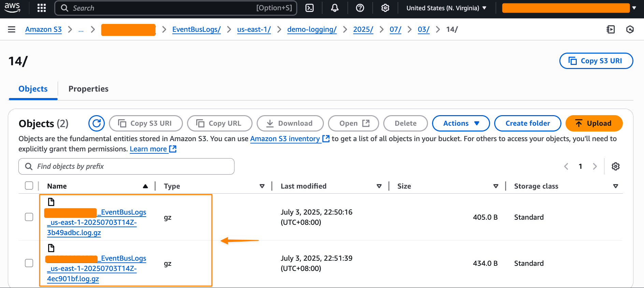The width and height of the screenshot is (644, 288).
Task: Click the Delete button
Action: point(405,123)
